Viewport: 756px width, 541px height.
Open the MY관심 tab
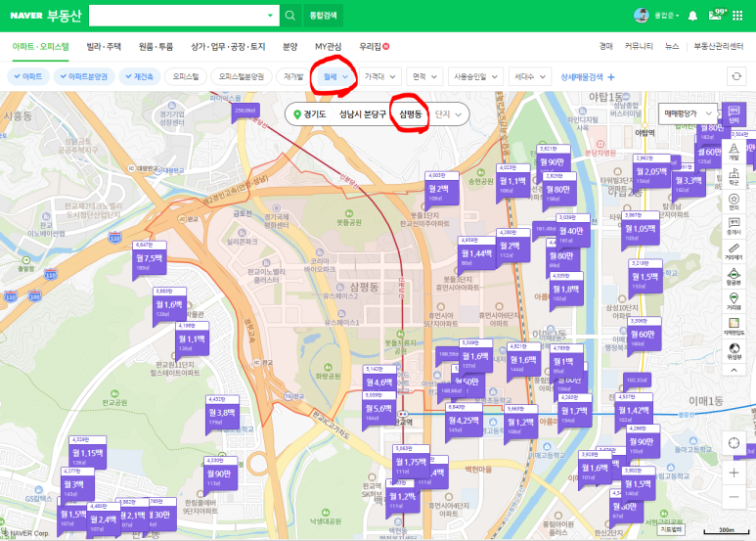coord(328,47)
